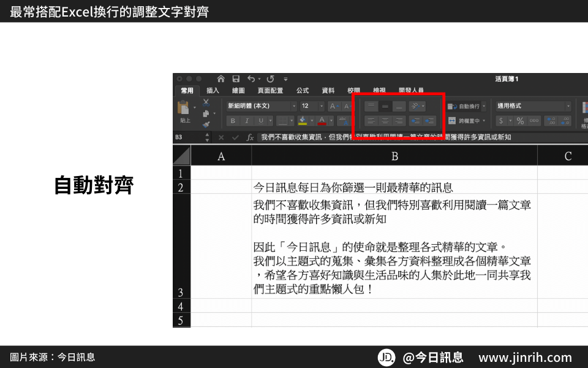This screenshot has height=368, width=588.
Task: Click the fx insert function icon
Action: click(250, 137)
